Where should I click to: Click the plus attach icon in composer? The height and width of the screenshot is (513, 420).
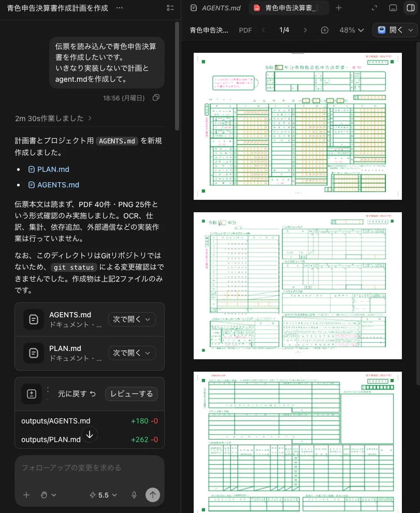point(26,495)
